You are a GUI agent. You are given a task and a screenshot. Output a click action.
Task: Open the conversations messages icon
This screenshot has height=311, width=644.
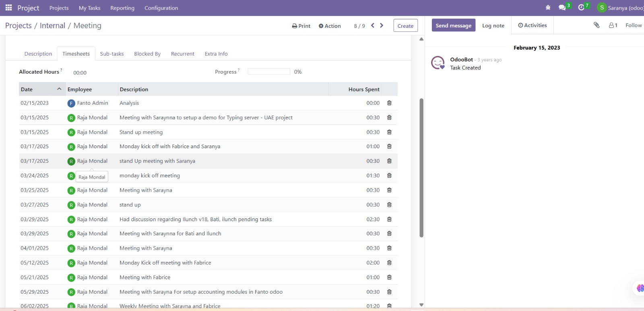coord(562,8)
